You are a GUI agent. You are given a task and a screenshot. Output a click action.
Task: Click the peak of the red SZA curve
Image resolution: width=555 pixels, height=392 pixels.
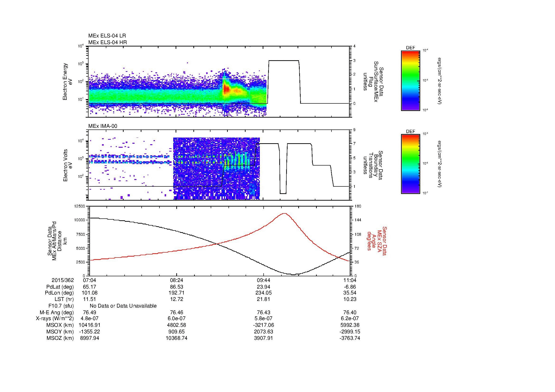click(284, 213)
